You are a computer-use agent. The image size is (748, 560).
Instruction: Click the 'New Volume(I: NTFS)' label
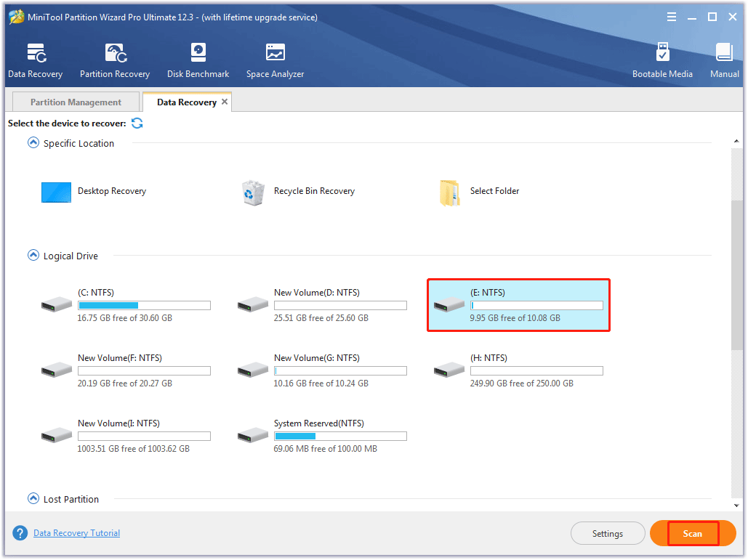pos(118,423)
